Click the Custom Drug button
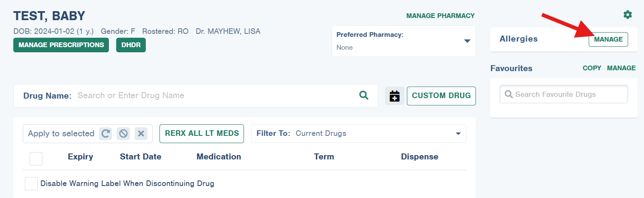 click(x=441, y=96)
